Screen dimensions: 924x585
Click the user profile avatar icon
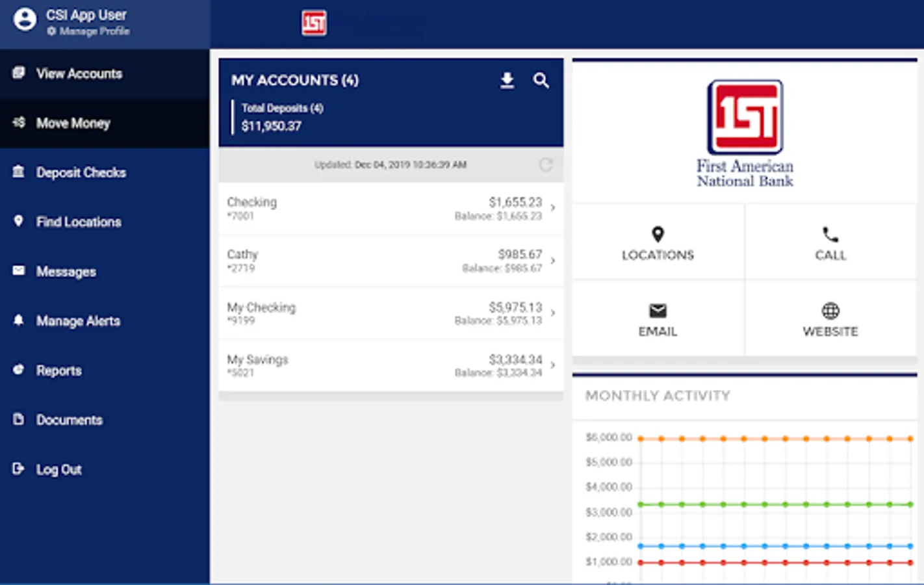click(25, 19)
